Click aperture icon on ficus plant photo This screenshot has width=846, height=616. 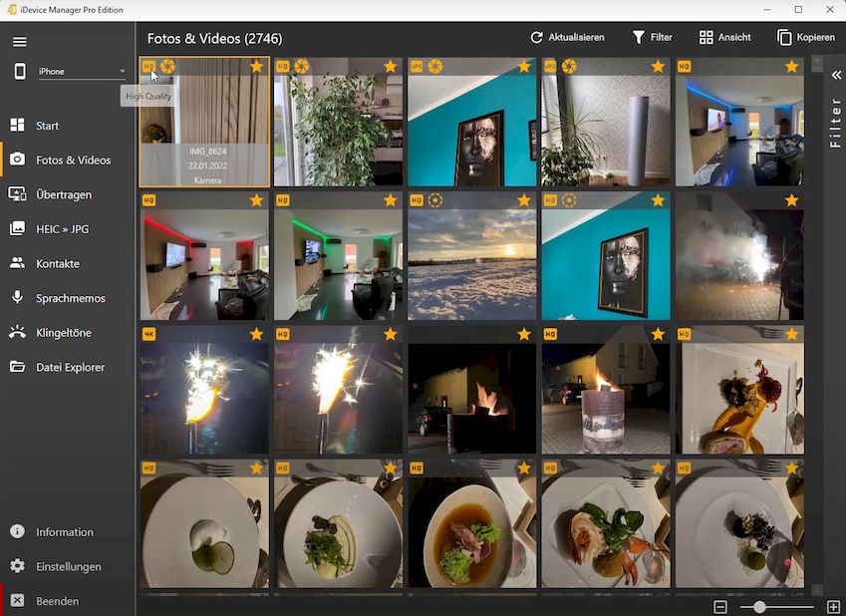[x=302, y=67]
